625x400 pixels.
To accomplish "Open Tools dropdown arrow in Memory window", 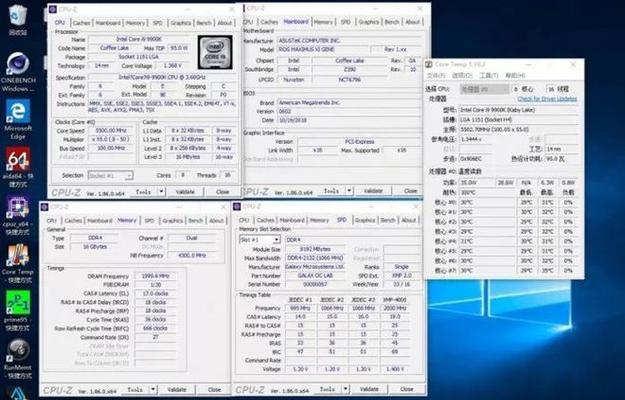I will pos(153,389).
